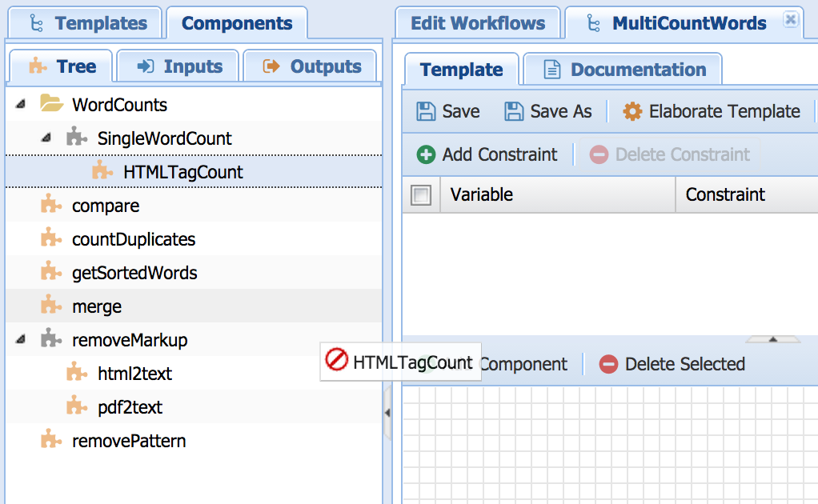Select the removePattern tree item
The image size is (818, 504).
pos(128,441)
